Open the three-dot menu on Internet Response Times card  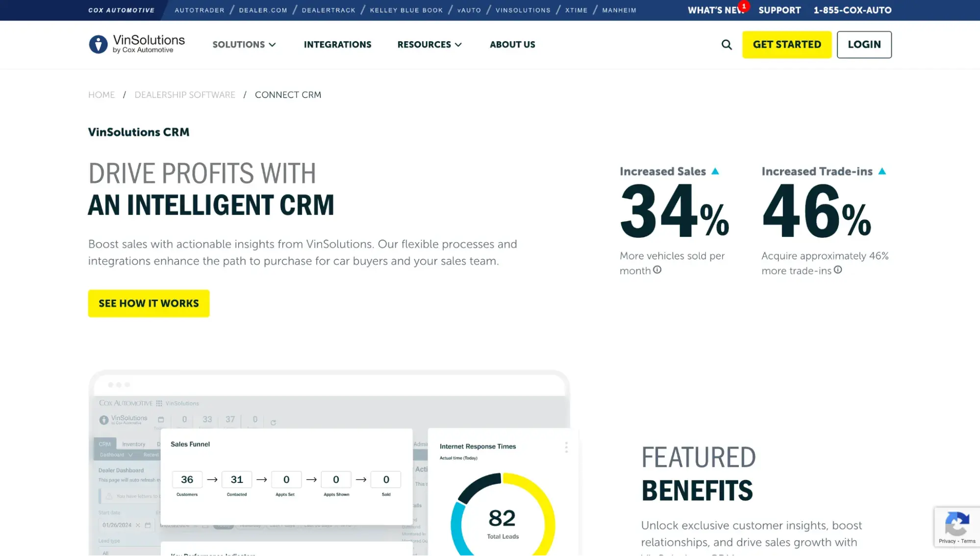point(566,447)
